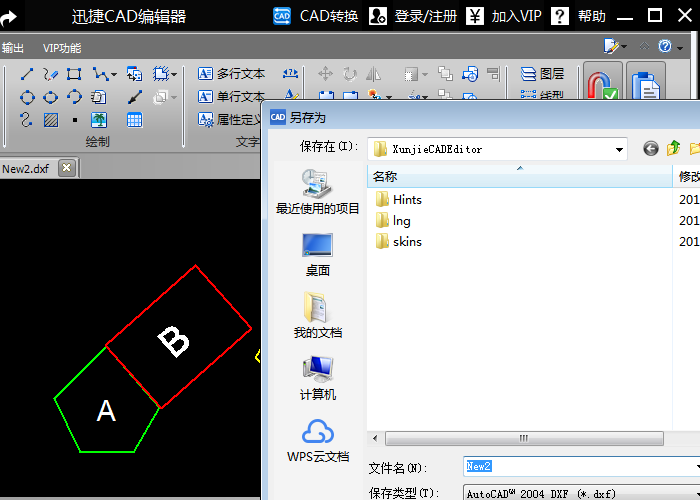The width and height of the screenshot is (700, 500).
Task: Click 加入VIP membership button
Action: [x=504, y=16]
